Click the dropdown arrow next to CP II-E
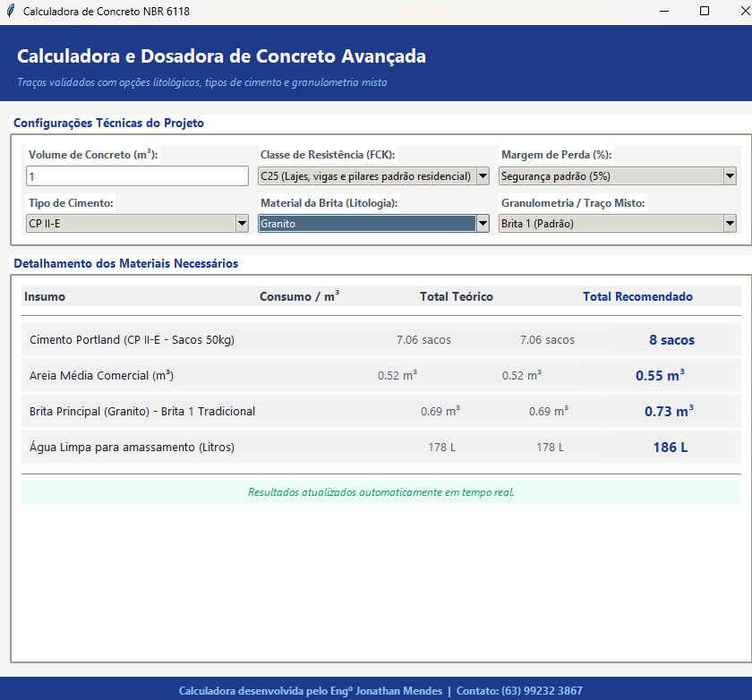This screenshot has width=752, height=700. click(243, 224)
